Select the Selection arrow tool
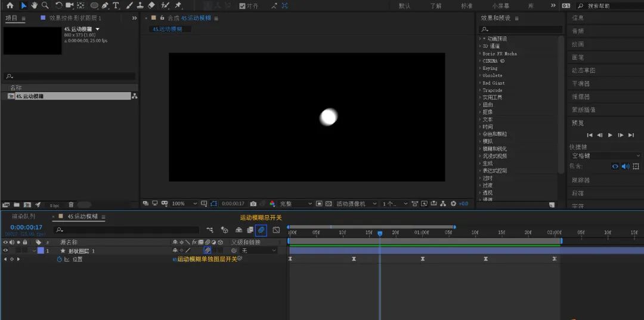This screenshot has height=320, width=644. [x=23, y=5]
